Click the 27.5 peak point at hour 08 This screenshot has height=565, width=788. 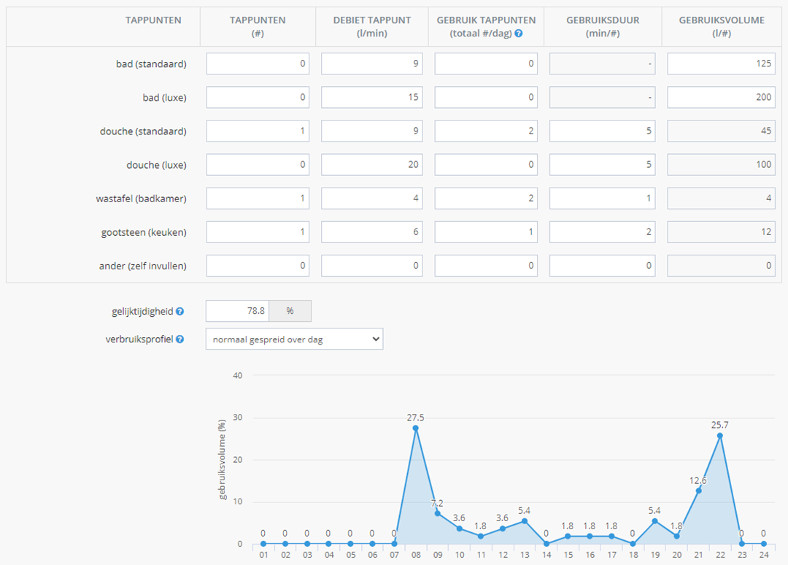coord(415,428)
